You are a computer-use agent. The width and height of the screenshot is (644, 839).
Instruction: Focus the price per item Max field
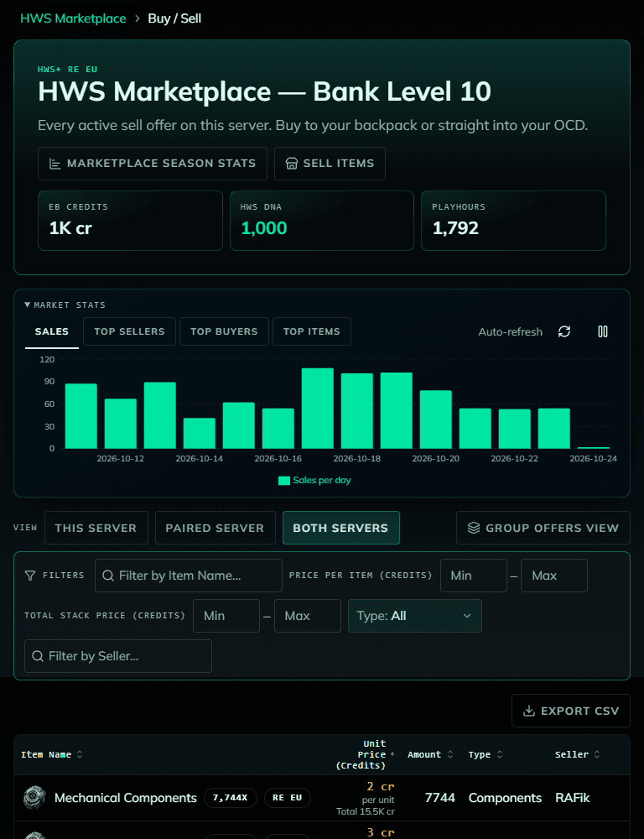(x=554, y=576)
